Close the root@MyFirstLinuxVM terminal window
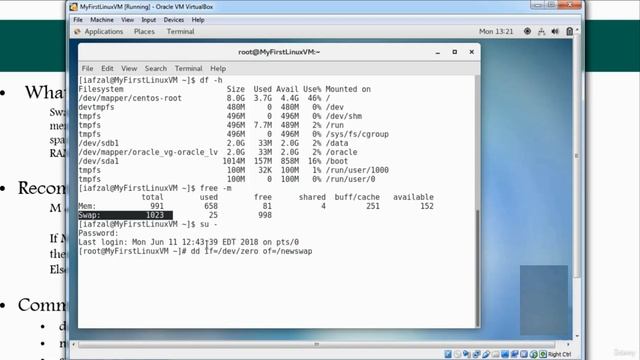This screenshot has height=360, width=640. (x=471, y=52)
